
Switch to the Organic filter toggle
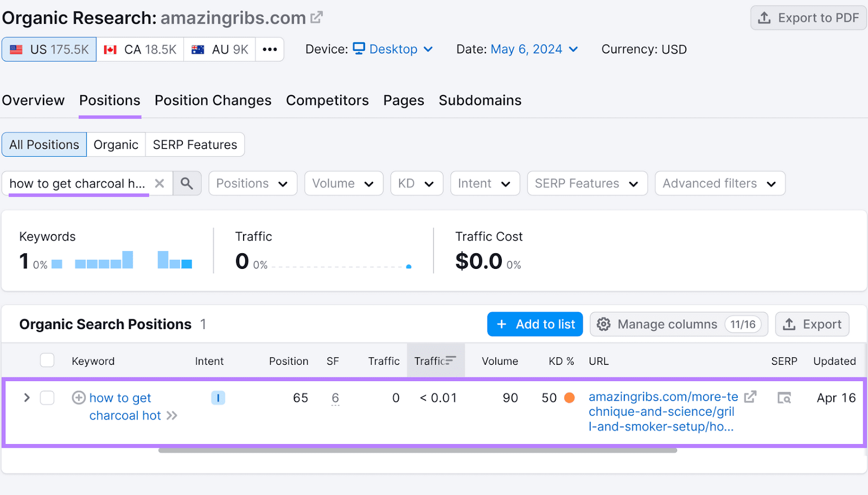(x=116, y=144)
